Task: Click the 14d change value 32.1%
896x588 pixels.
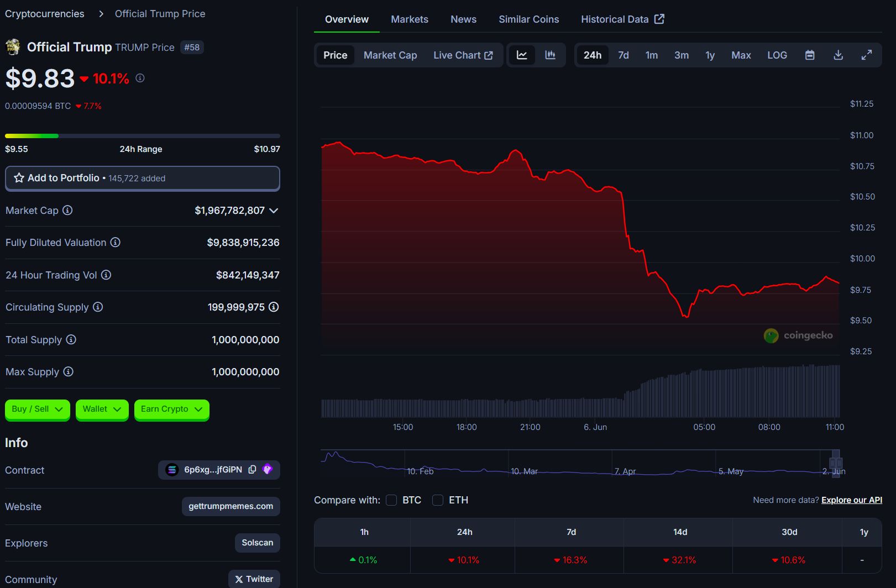Action: 679,560
